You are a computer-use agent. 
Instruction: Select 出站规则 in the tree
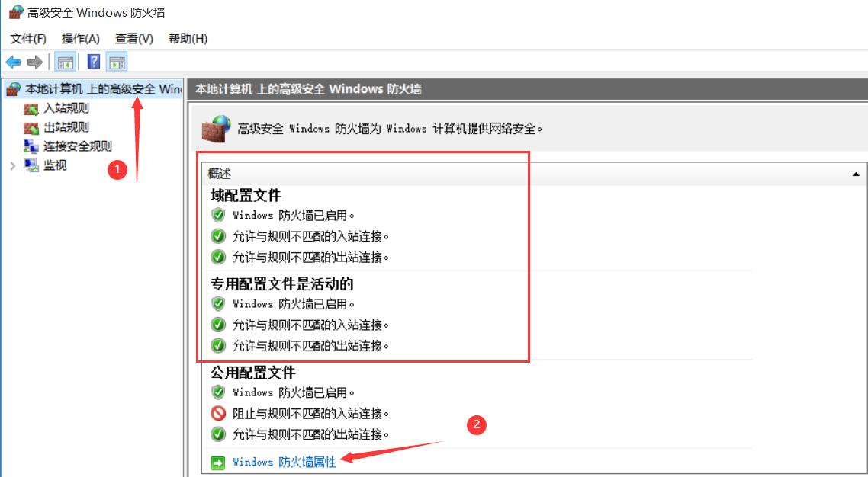click(66, 127)
